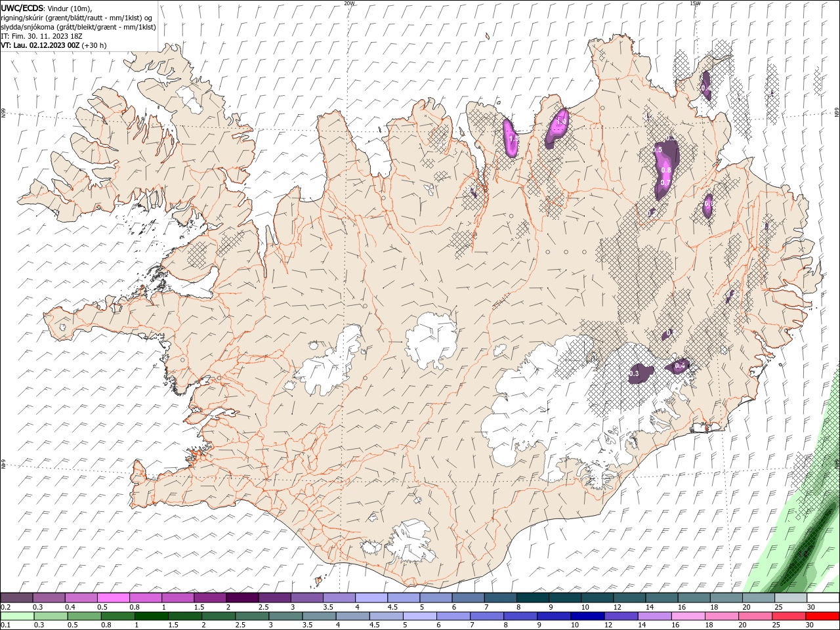The height and width of the screenshot is (630, 840).
Task: Click the '20W' longitude label
Action: click(x=349, y=3)
